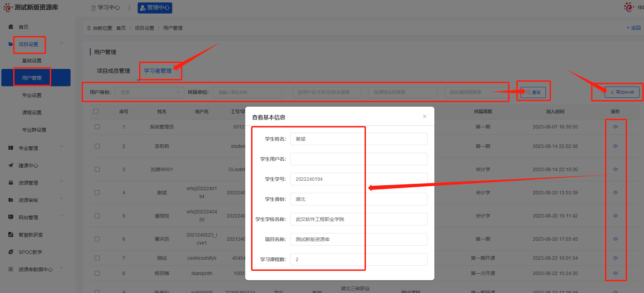Click the 学生学校名称 field in dialog

(359, 219)
